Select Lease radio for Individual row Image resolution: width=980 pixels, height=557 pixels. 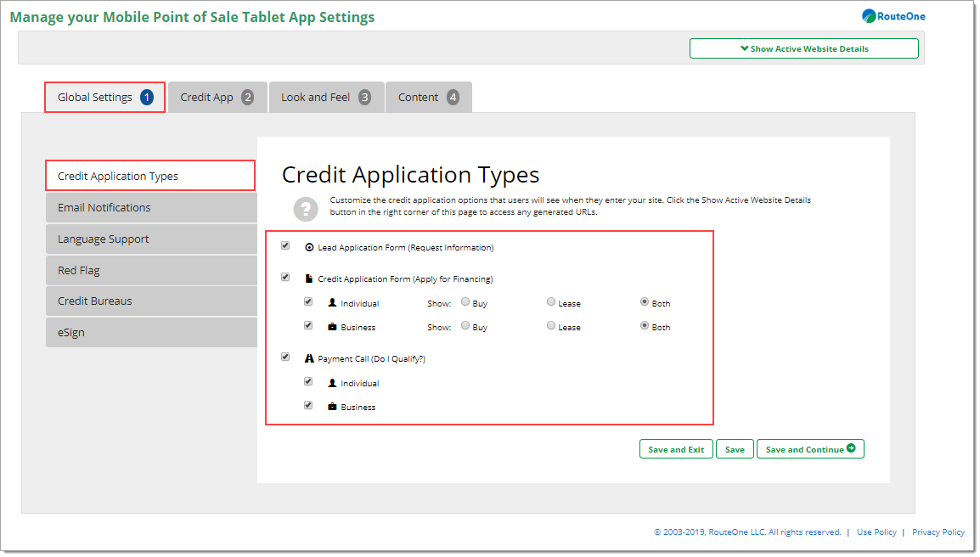(551, 302)
